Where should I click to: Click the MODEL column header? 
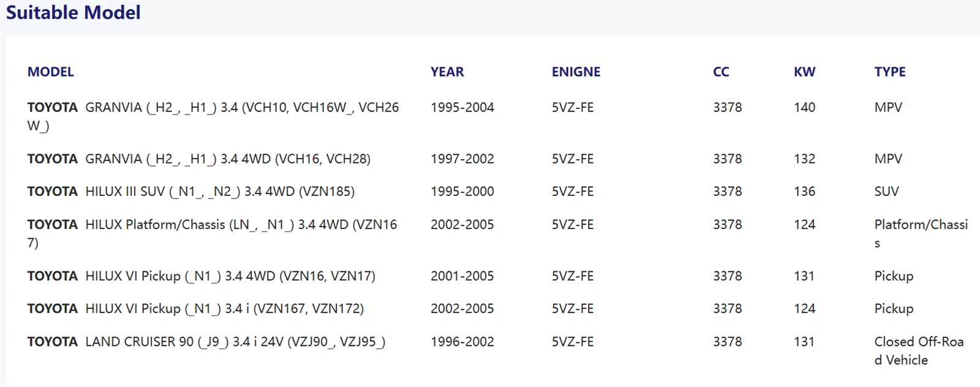(x=50, y=72)
